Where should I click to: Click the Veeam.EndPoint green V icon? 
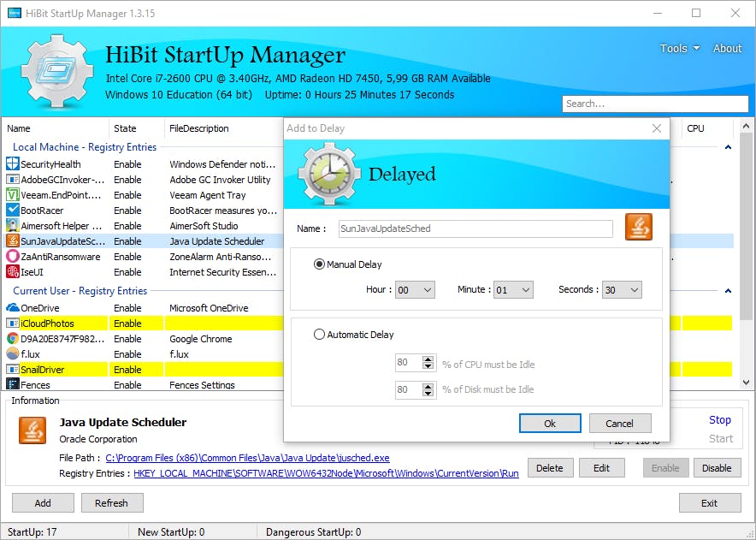coord(13,195)
